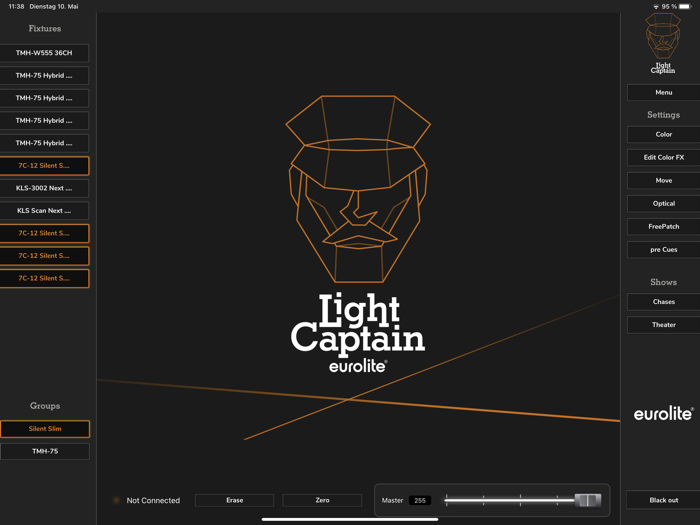This screenshot has height=525, width=700.
Task: Click the Shows heading
Action: pos(663,282)
